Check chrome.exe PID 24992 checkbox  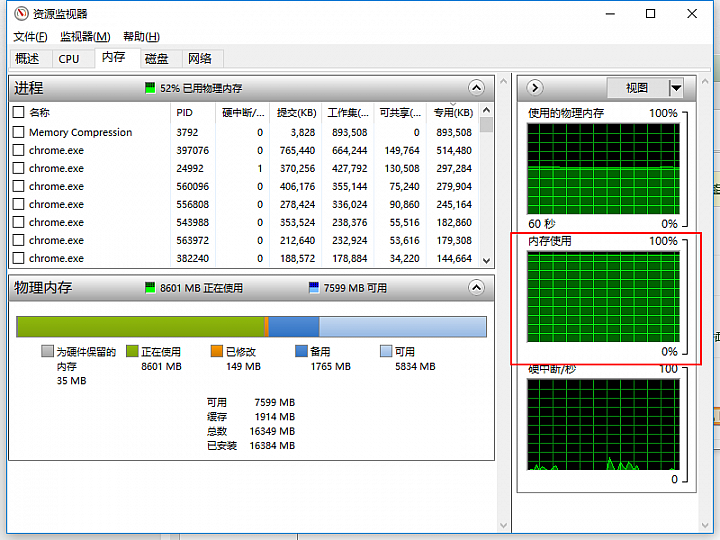(x=18, y=168)
